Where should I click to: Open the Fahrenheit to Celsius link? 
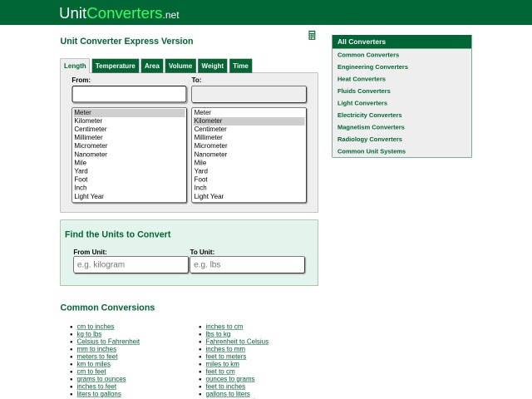coord(237,342)
